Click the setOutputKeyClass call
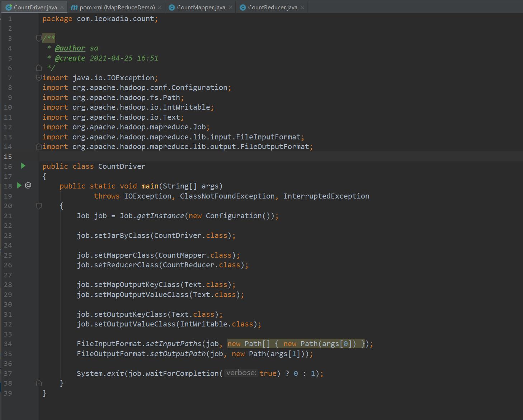 [131, 314]
